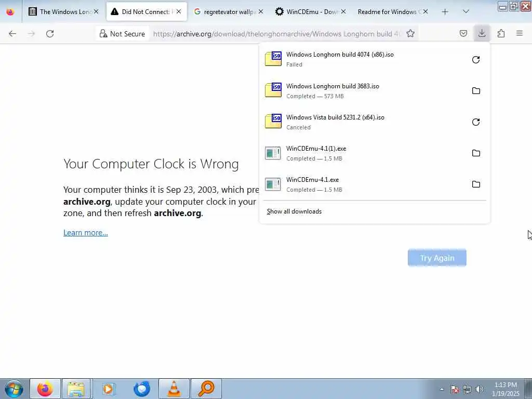Open Windows Explorer from the taskbar
This screenshot has height=399, width=532.
pos(76,389)
